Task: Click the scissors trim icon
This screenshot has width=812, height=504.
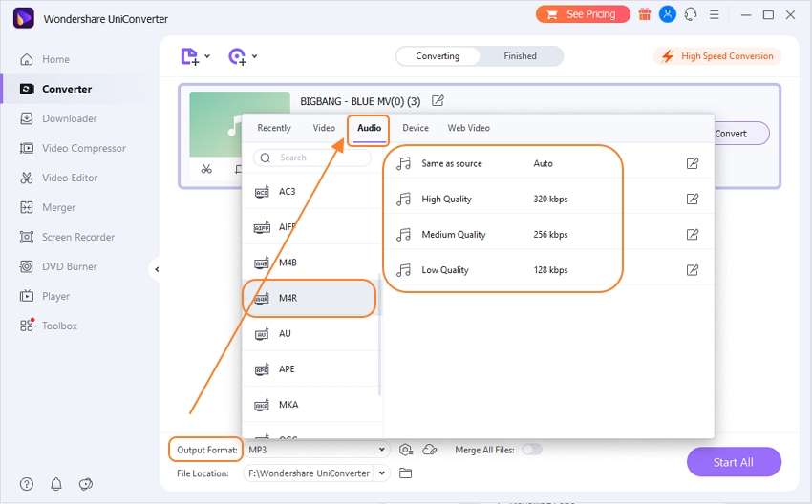Action: [x=206, y=169]
